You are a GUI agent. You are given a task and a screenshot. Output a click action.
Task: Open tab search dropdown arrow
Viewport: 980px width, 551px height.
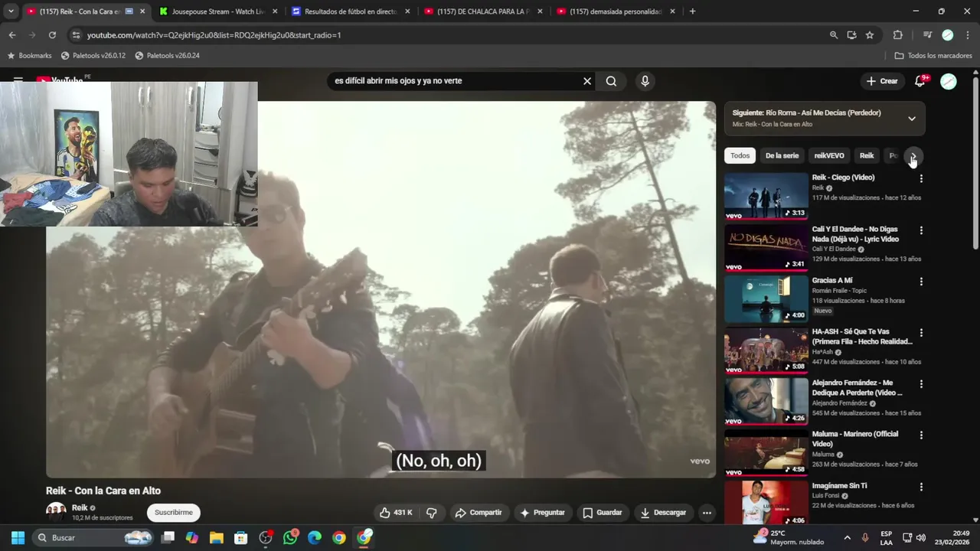(x=11, y=11)
